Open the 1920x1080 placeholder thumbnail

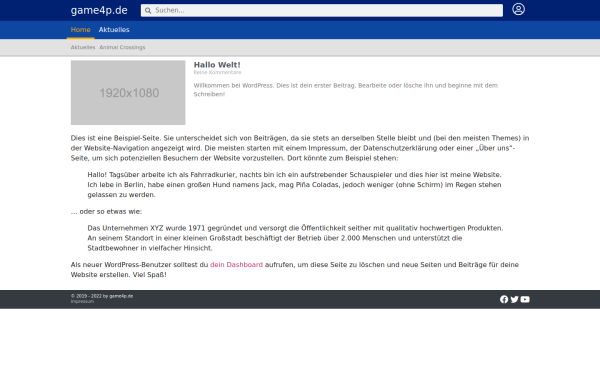[128, 93]
